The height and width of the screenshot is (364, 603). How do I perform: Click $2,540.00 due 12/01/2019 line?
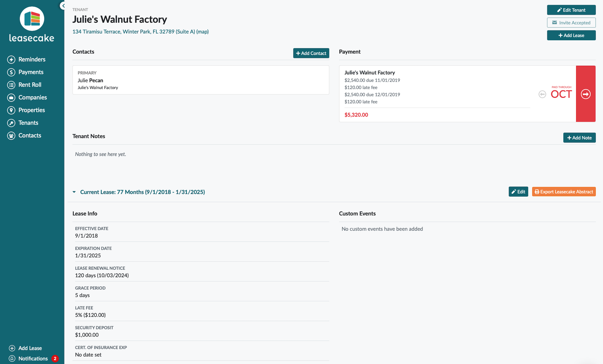pos(372,95)
